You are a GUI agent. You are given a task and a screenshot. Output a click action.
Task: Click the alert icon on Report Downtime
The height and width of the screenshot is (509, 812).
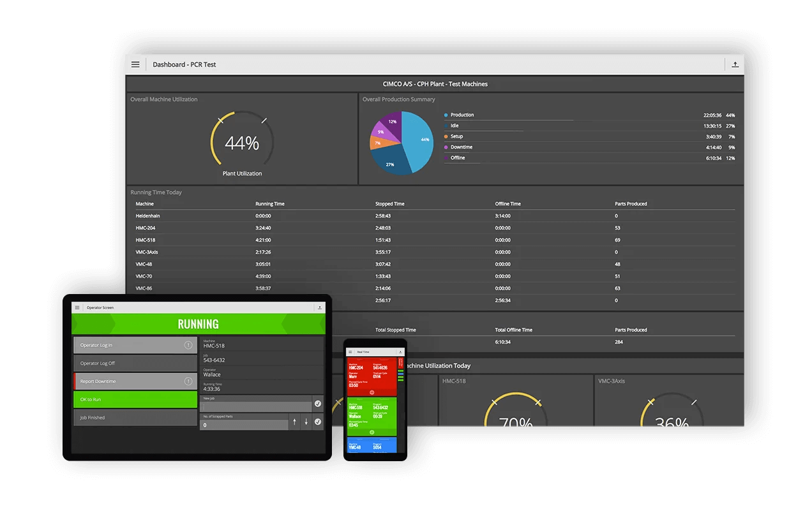point(188,381)
